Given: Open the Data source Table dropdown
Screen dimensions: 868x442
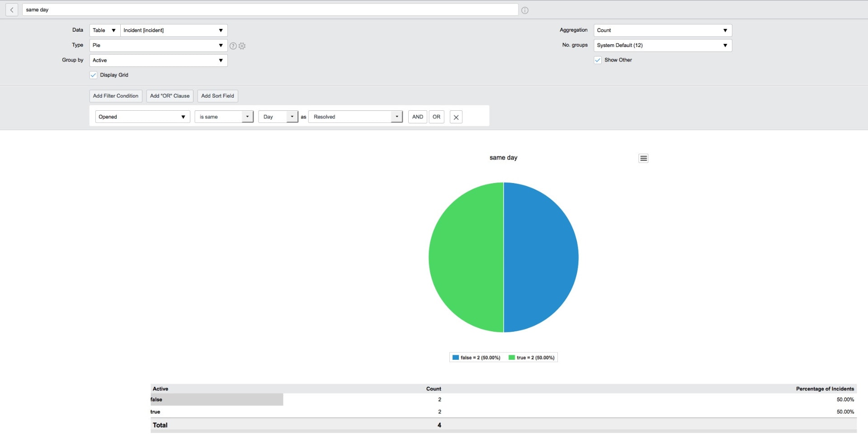Looking at the screenshot, I should 105,30.
